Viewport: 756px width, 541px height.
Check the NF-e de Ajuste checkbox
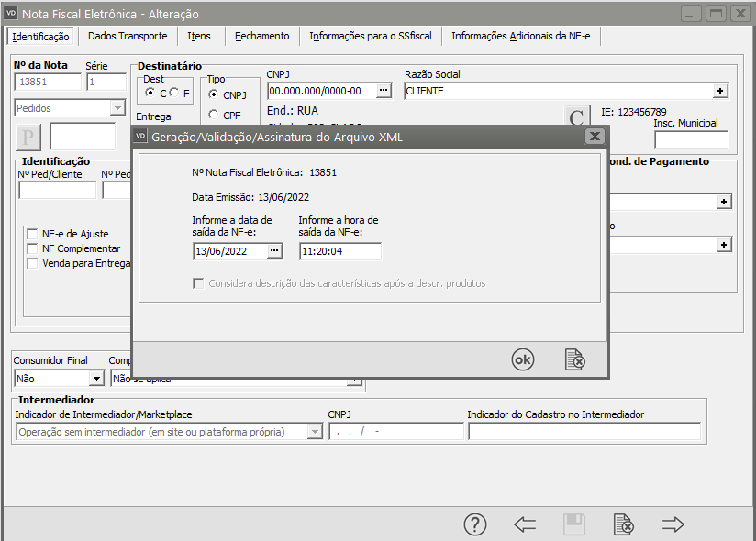pos(33,234)
